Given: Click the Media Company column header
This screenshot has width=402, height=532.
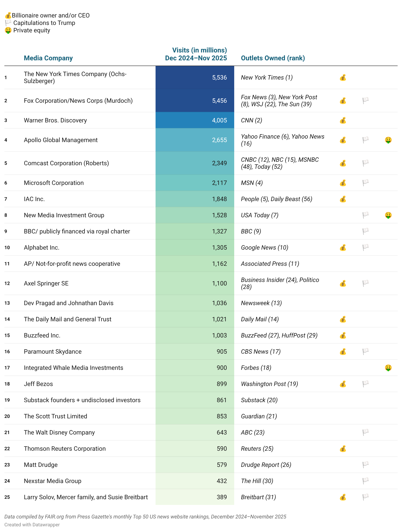Looking at the screenshot, I should click(48, 58).
